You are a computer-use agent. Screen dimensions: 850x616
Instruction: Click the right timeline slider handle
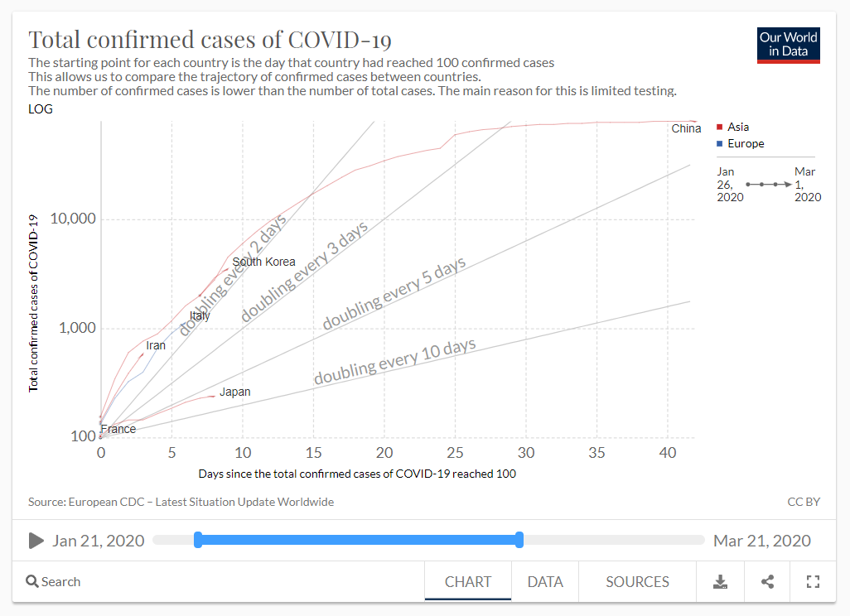(x=519, y=540)
